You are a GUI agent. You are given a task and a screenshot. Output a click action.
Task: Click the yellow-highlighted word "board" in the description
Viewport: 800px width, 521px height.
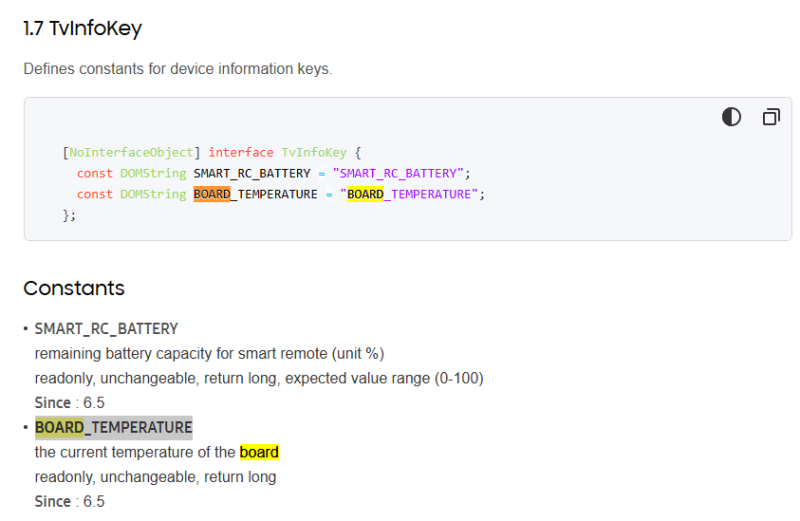click(x=259, y=452)
